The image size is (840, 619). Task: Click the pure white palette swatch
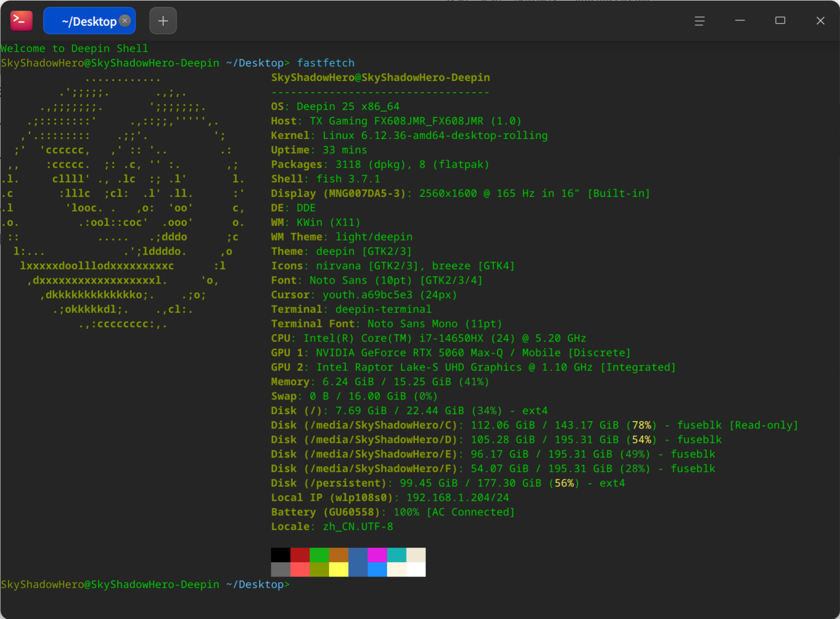(x=416, y=569)
